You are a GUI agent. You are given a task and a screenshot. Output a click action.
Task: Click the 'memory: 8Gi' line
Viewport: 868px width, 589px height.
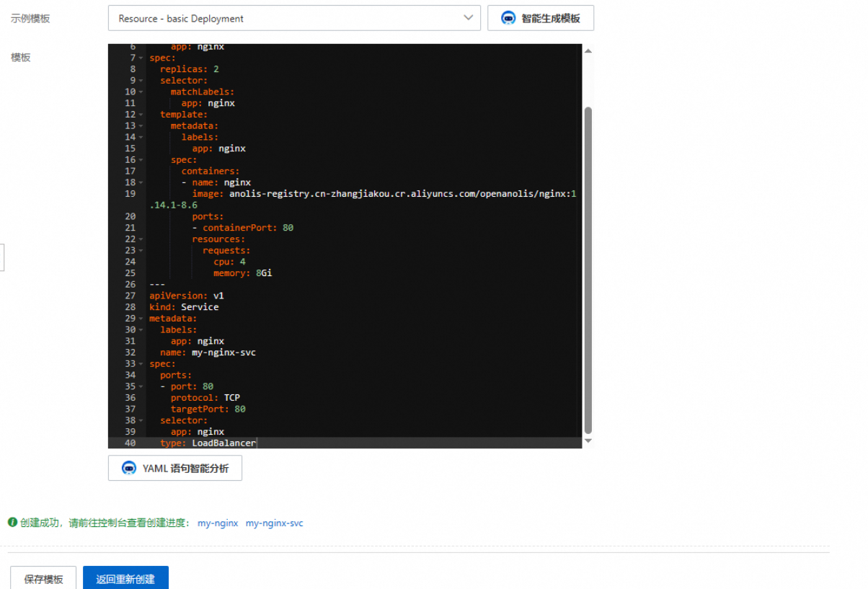[242, 273]
